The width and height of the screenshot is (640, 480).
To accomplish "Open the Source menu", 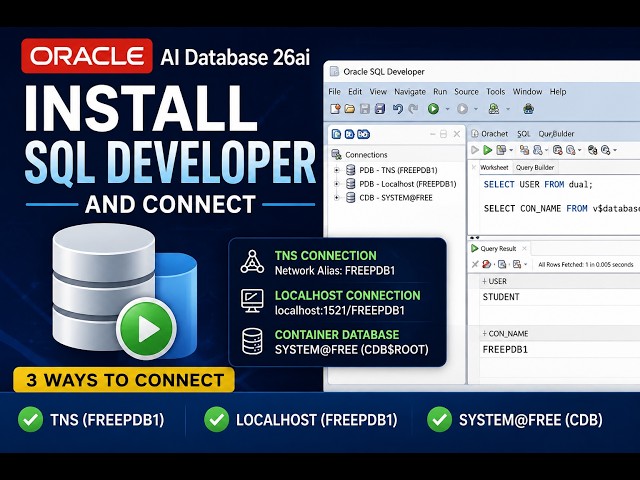I will tap(466, 91).
